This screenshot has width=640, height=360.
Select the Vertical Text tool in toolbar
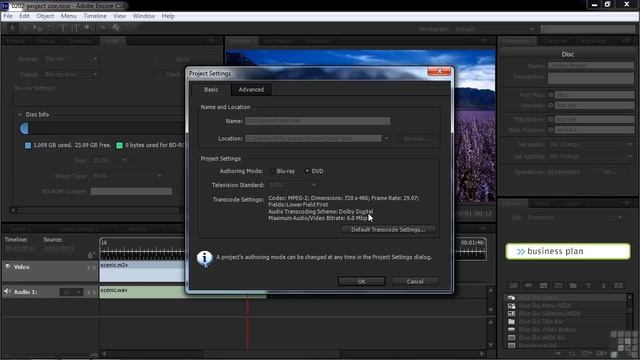coord(75,28)
